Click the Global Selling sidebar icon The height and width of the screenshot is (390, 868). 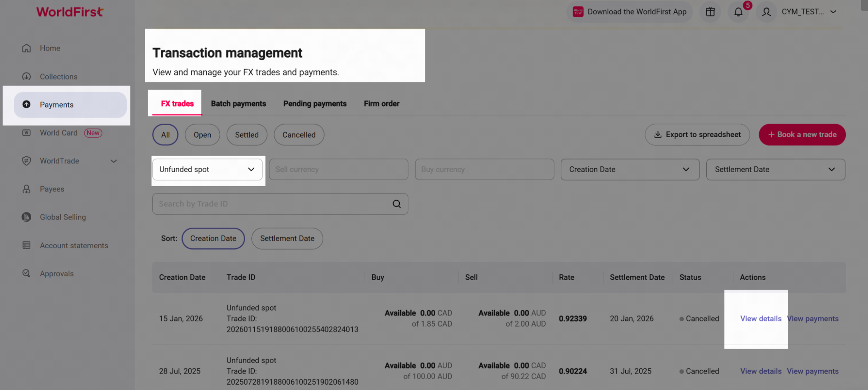pyautogui.click(x=26, y=217)
